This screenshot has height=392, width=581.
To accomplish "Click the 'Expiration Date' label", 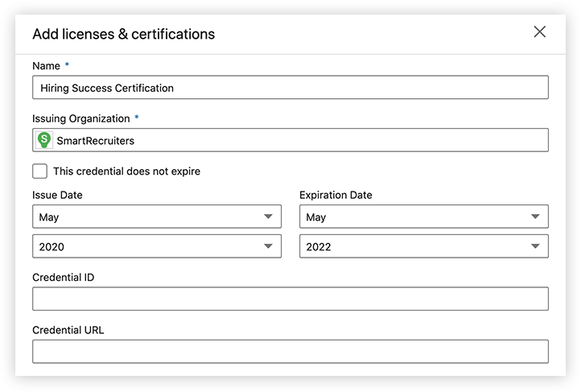I will [336, 195].
